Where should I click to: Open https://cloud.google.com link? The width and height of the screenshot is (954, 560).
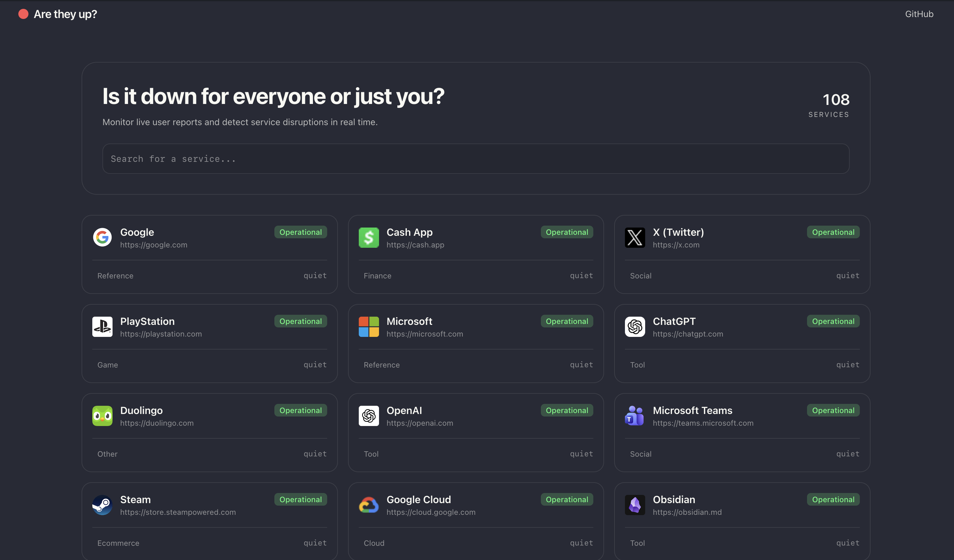coord(431,512)
